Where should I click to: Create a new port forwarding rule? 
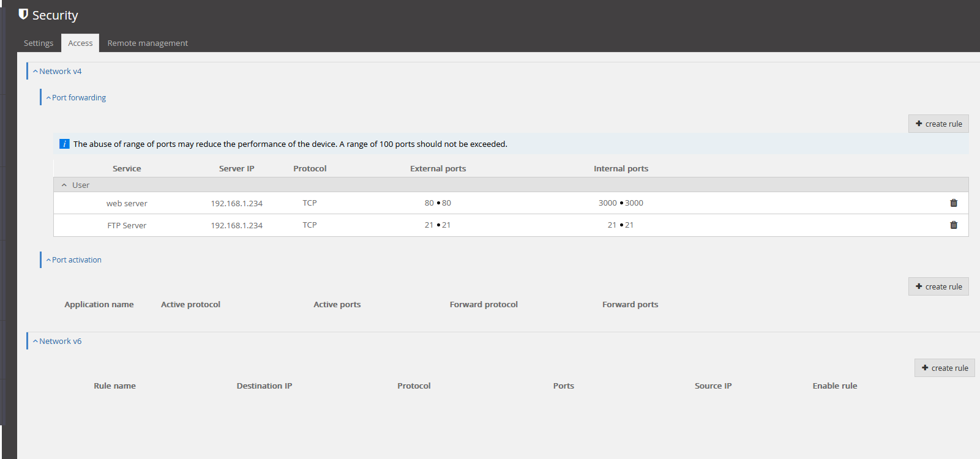pos(938,124)
